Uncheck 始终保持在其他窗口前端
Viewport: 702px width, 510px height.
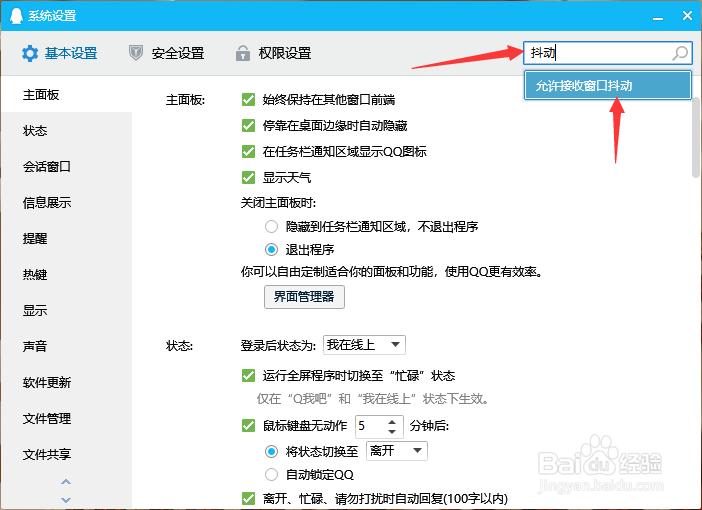coord(248,99)
